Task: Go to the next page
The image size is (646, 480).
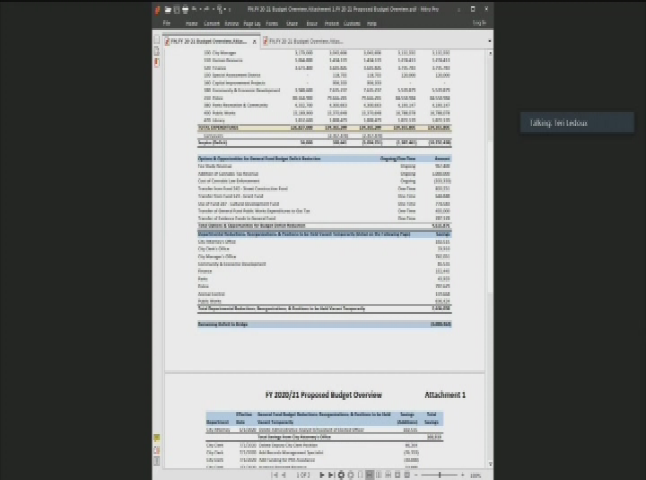Action: point(322,475)
